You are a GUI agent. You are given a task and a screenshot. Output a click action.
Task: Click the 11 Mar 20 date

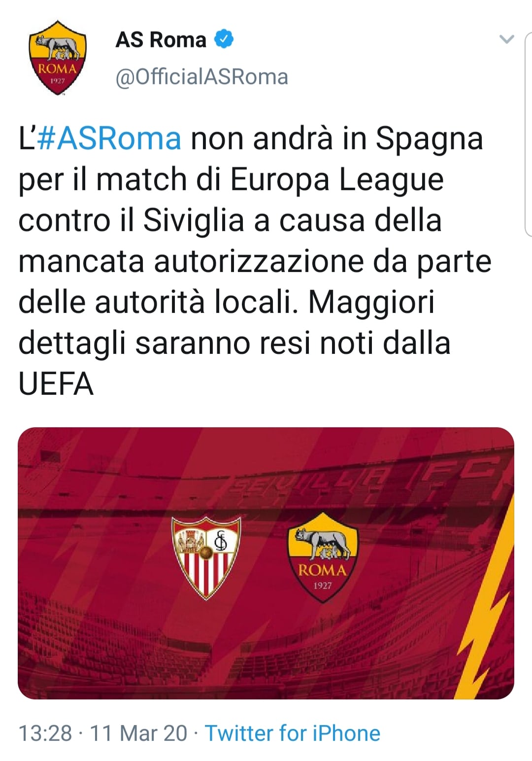click(138, 733)
